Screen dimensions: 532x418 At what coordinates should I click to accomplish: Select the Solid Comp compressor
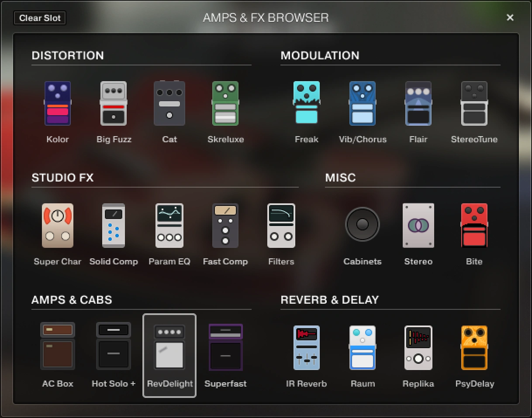click(x=114, y=226)
